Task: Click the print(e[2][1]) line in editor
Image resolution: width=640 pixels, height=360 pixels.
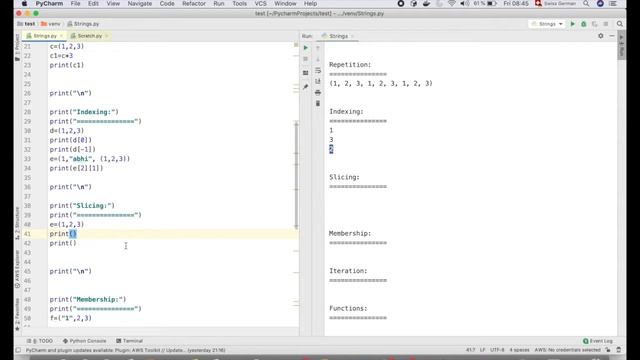Action: [76, 168]
